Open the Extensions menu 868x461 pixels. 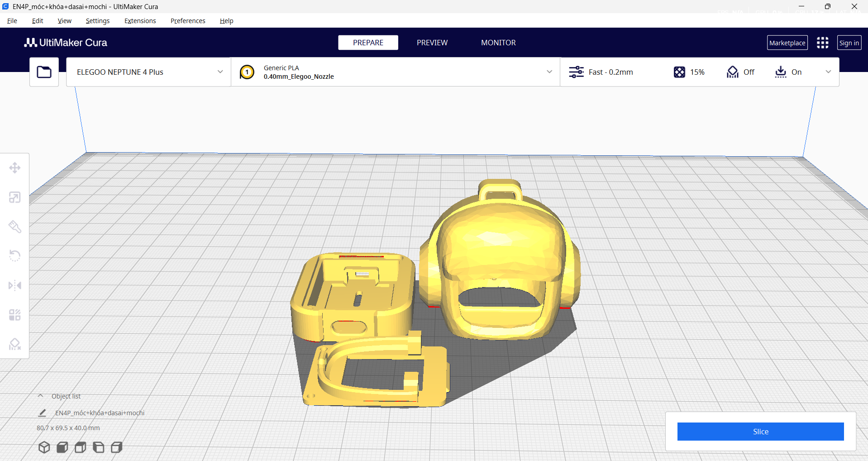140,21
